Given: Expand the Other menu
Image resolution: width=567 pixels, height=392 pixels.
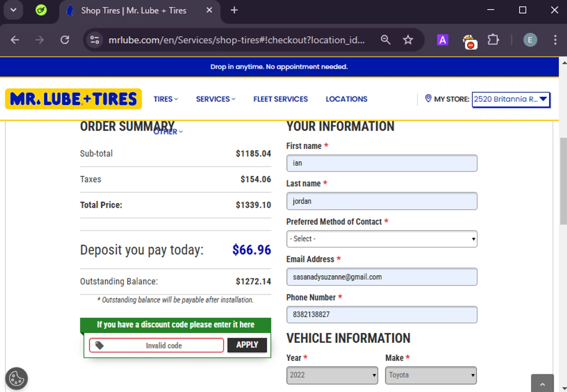Looking at the screenshot, I should [x=168, y=132].
